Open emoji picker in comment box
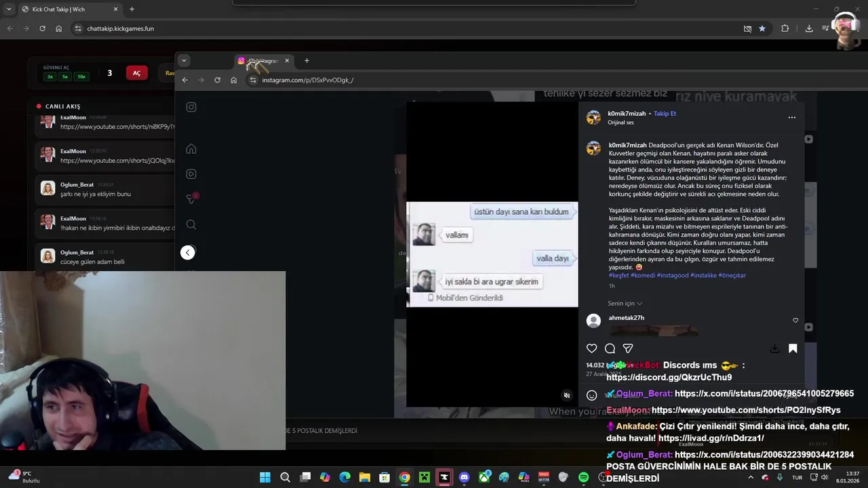868x488 pixels. coord(591,395)
